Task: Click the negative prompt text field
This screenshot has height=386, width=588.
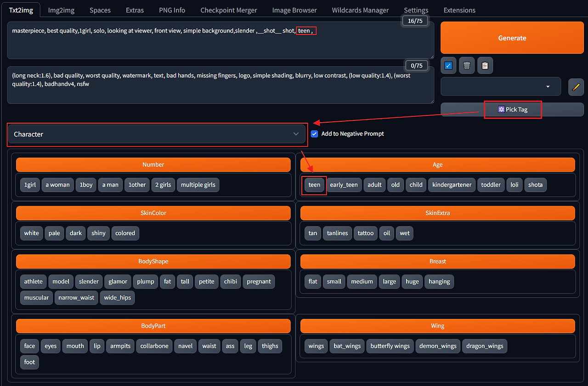Action: pos(220,85)
